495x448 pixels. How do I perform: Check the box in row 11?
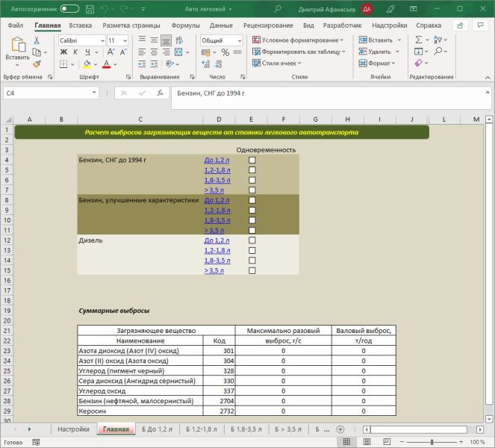click(252, 231)
